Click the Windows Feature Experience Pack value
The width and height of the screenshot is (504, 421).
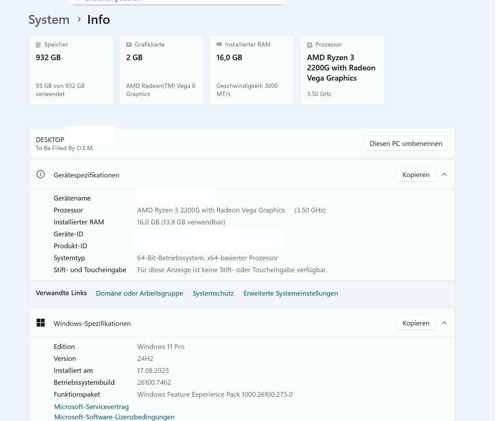pyautogui.click(x=215, y=394)
